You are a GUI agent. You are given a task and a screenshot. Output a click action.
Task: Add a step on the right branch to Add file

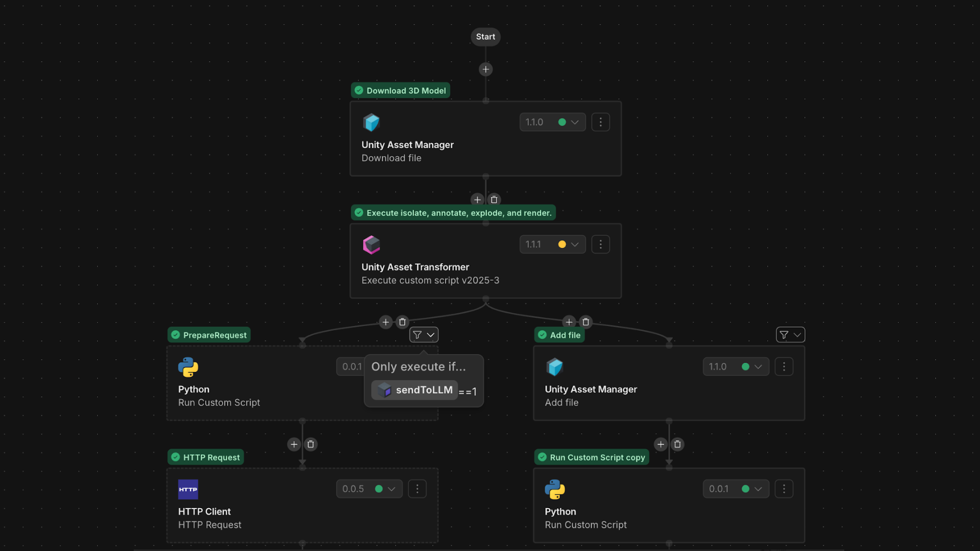pyautogui.click(x=569, y=322)
